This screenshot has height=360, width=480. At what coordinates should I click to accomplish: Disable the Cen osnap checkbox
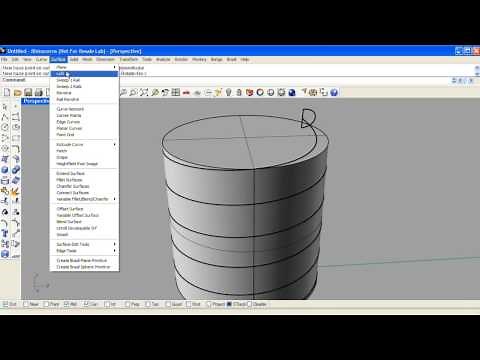86,304
